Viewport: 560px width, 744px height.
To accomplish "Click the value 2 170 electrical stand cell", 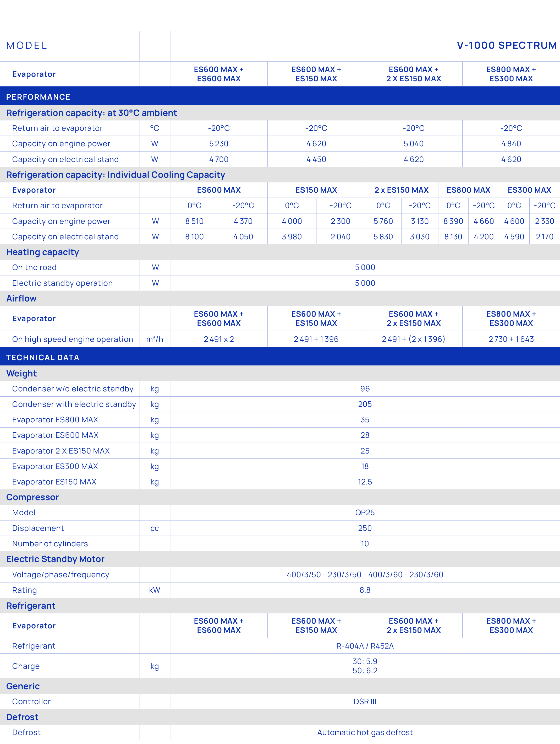I will (545, 237).
